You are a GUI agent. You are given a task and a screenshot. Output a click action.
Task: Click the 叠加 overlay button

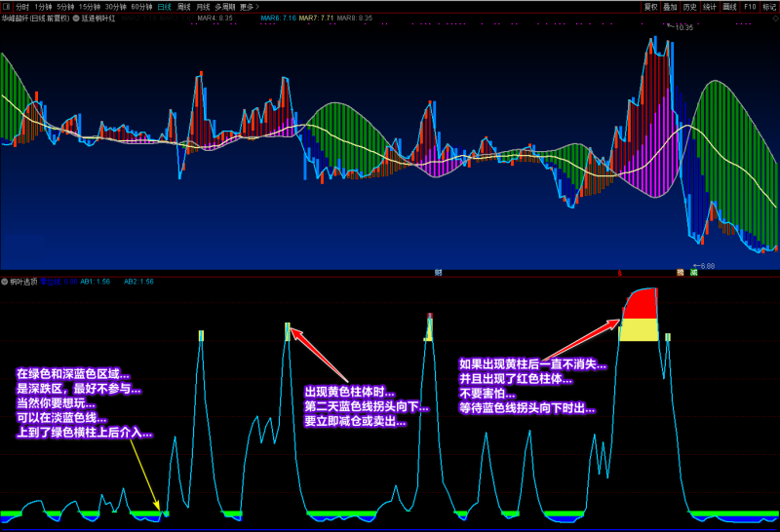[670, 6]
